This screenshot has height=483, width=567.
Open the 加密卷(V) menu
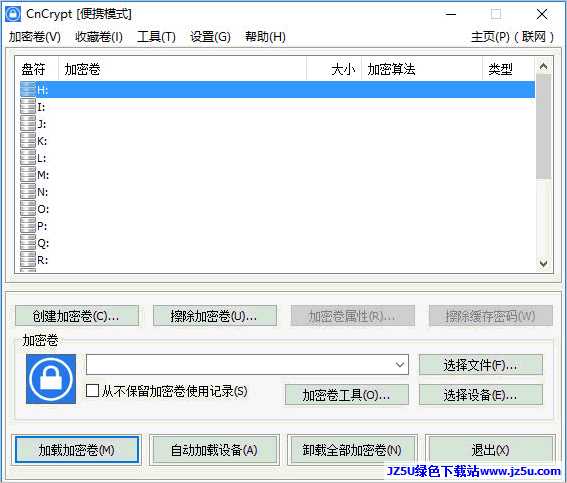[35, 37]
